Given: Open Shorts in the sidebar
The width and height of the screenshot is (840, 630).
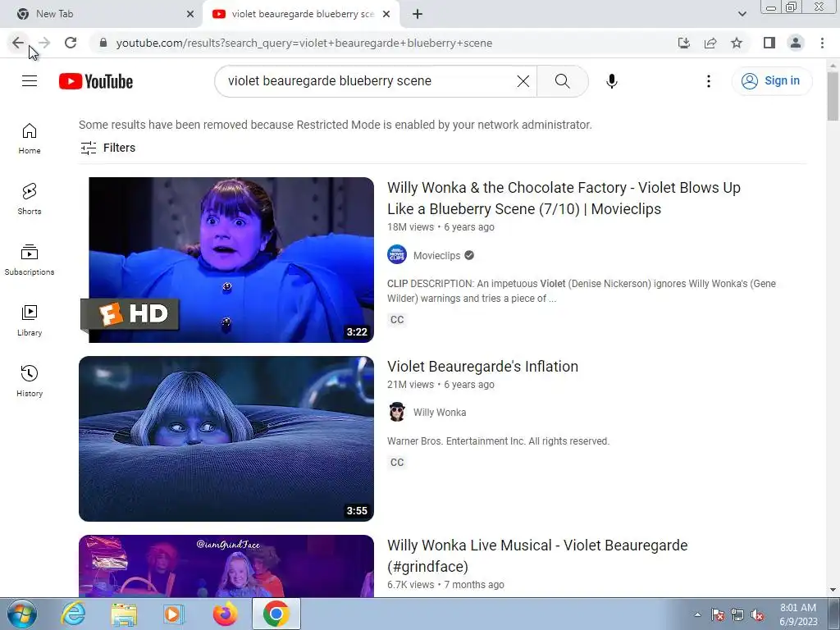Looking at the screenshot, I should 30,199.
